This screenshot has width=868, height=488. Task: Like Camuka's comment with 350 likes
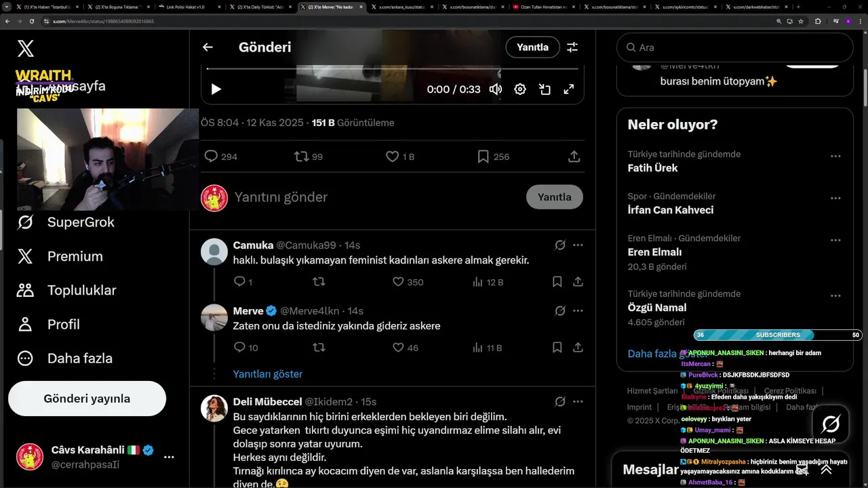pyautogui.click(x=408, y=282)
